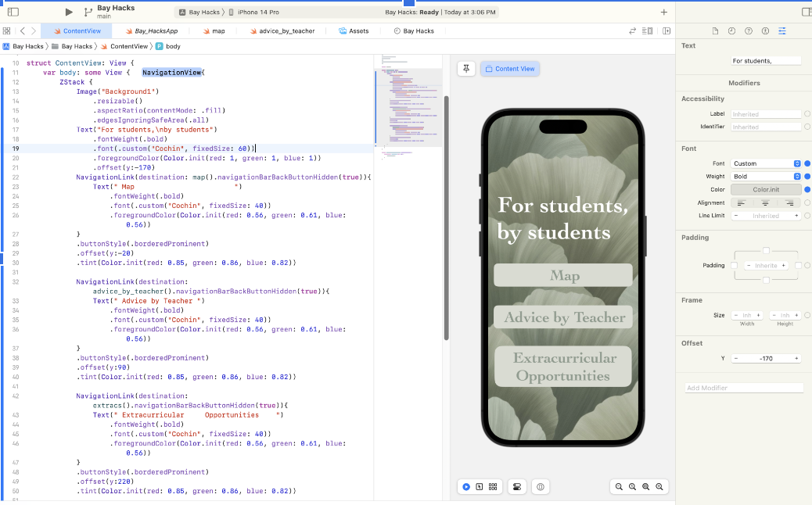
Task: Zoom in the canvas
Action: click(x=659, y=487)
